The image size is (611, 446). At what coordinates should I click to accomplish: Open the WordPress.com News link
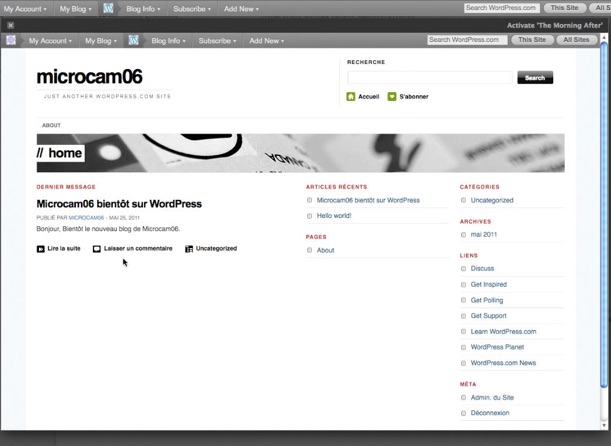point(503,363)
